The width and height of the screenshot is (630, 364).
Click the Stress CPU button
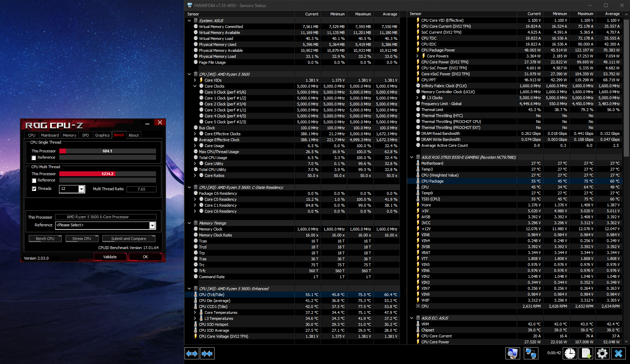coord(82,239)
